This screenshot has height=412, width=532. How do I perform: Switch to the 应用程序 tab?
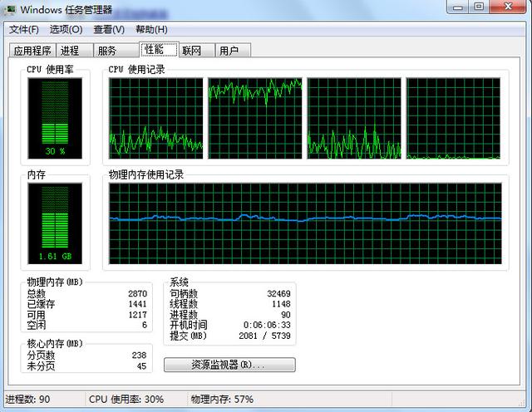pyautogui.click(x=32, y=51)
